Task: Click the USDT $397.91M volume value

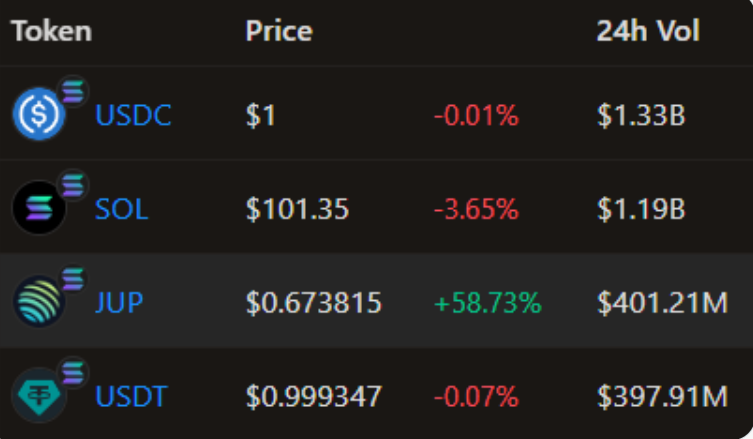Action: pyautogui.click(x=662, y=397)
